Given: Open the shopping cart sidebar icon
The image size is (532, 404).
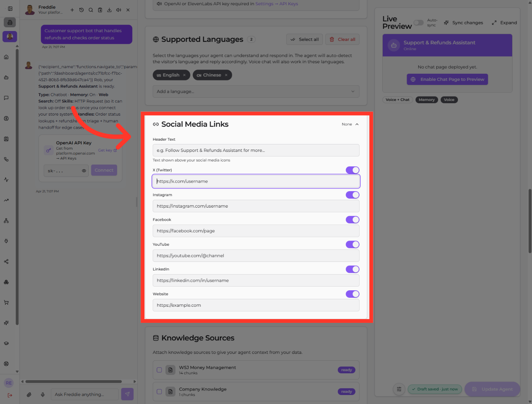Looking at the screenshot, I should 6,302.
